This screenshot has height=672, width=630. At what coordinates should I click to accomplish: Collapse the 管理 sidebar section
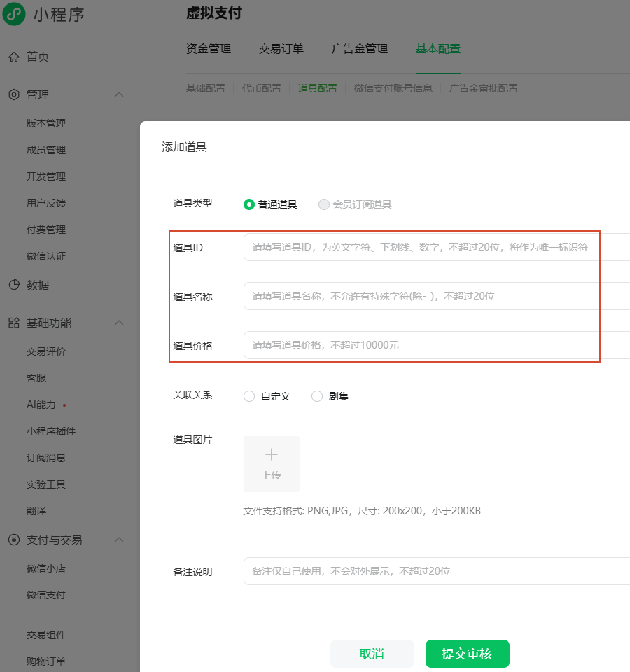pyautogui.click(x=119, y=94)
